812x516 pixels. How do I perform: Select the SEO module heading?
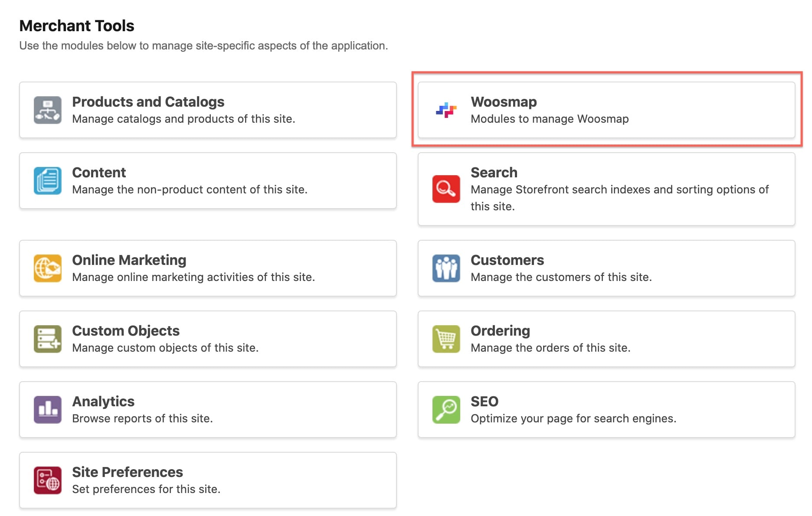[x=485, y=401]
